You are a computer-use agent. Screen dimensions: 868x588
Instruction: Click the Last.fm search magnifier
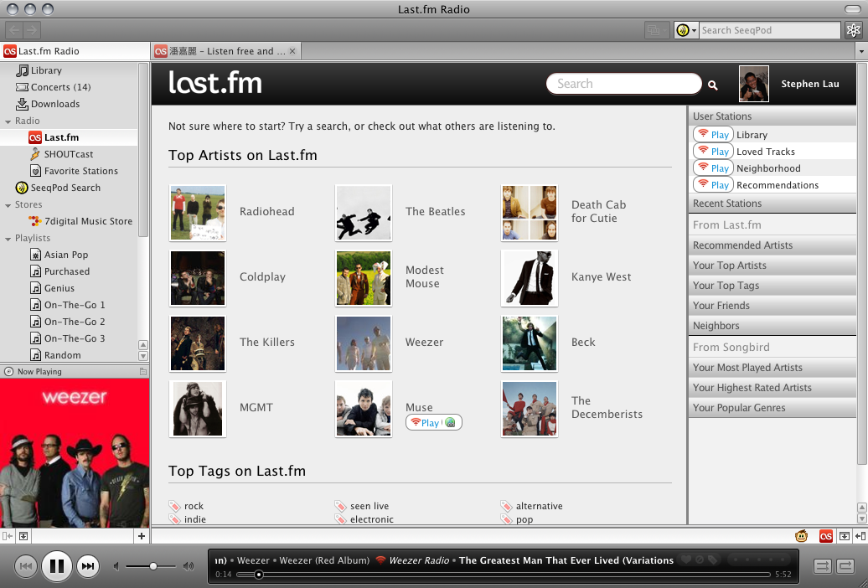pyautogui.click(x=713, y=85)
